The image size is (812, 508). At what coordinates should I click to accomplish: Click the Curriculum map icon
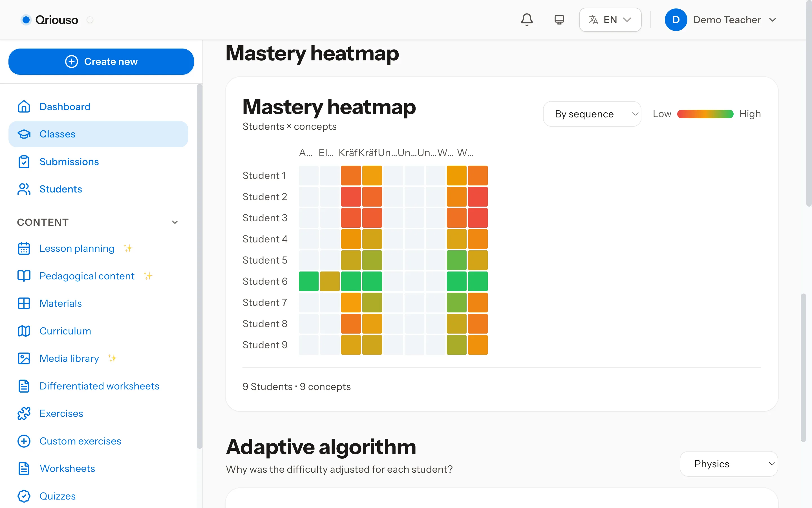(24, 331)
